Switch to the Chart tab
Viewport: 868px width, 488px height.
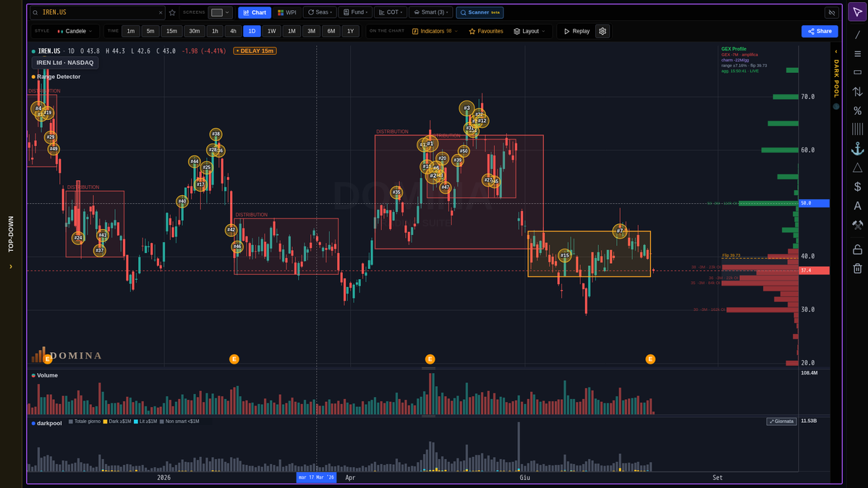coord(254,12)
